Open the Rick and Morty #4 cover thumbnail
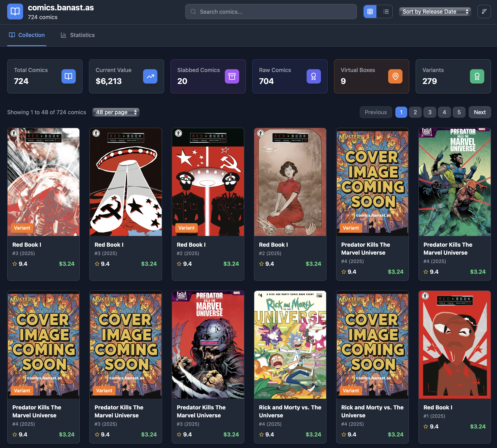This screenshot has height=448, width=497. 290,345
